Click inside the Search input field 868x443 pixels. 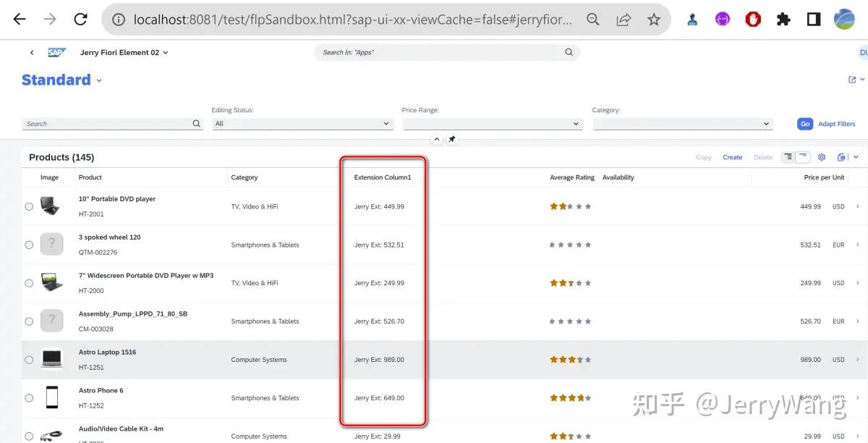(x=101, y=123)
